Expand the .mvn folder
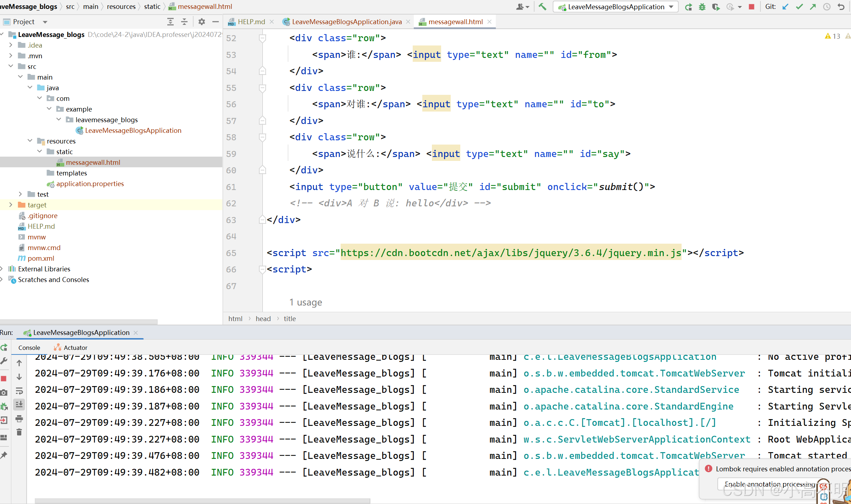851x504 pixels. (11, 56)
